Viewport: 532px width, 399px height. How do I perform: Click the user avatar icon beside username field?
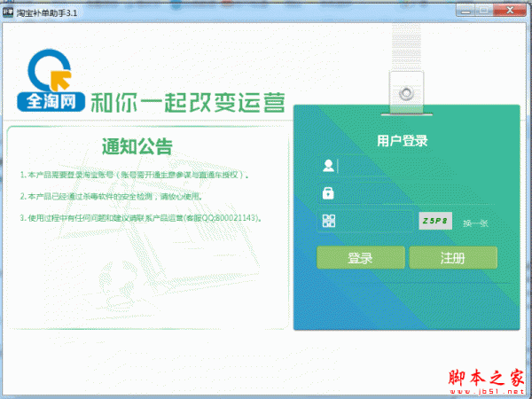(328, 166)
